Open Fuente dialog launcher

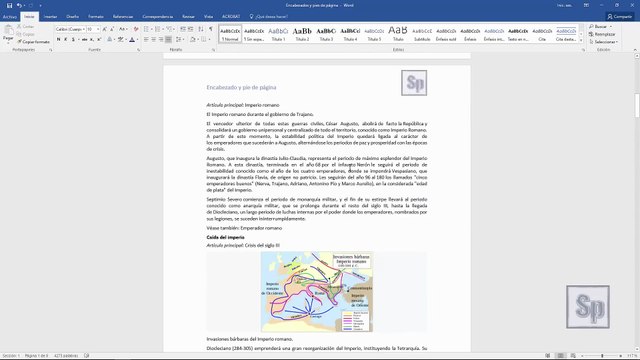(x=138, y=50)
